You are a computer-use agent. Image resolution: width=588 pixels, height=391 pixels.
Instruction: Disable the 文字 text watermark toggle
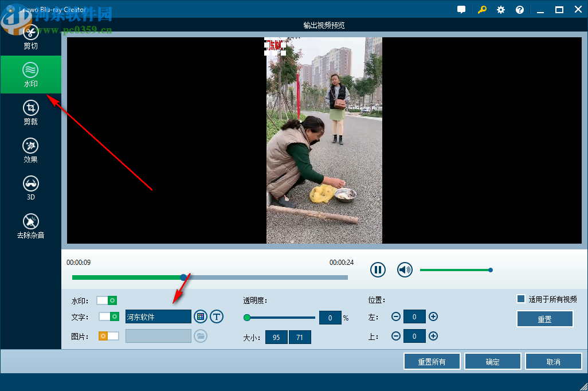tap(109, 316)
